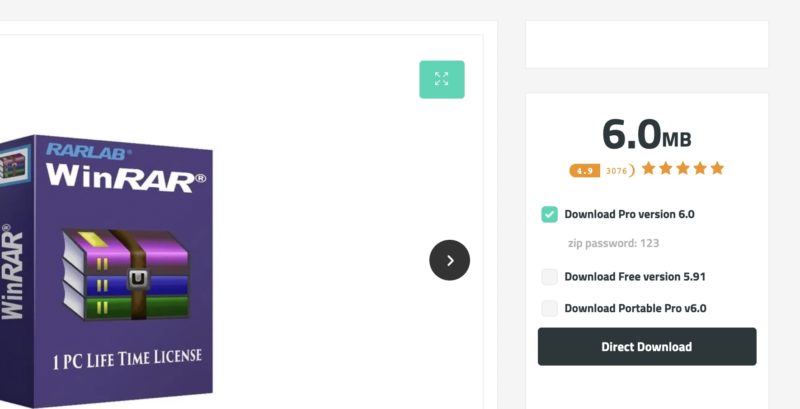Uncheck the Download Pro version 6.0 checkbox
Viewport: 800px width, 409px height.
tap(549, 214)
